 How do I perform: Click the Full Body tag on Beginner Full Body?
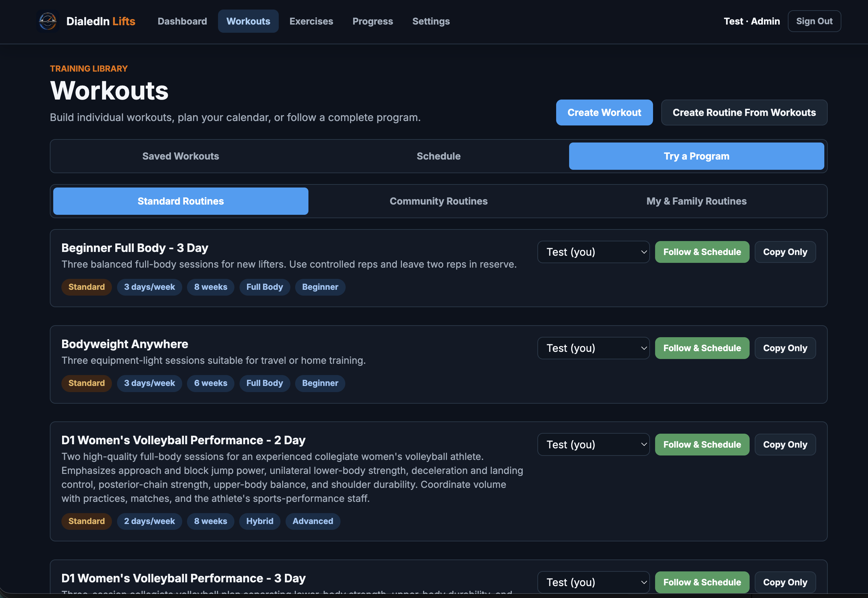[x=265, y=287]
